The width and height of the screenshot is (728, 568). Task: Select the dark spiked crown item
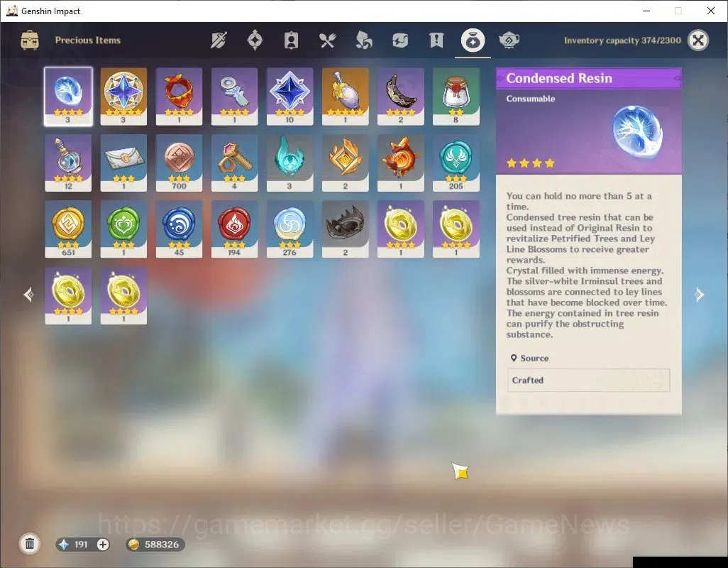point(345,229)
